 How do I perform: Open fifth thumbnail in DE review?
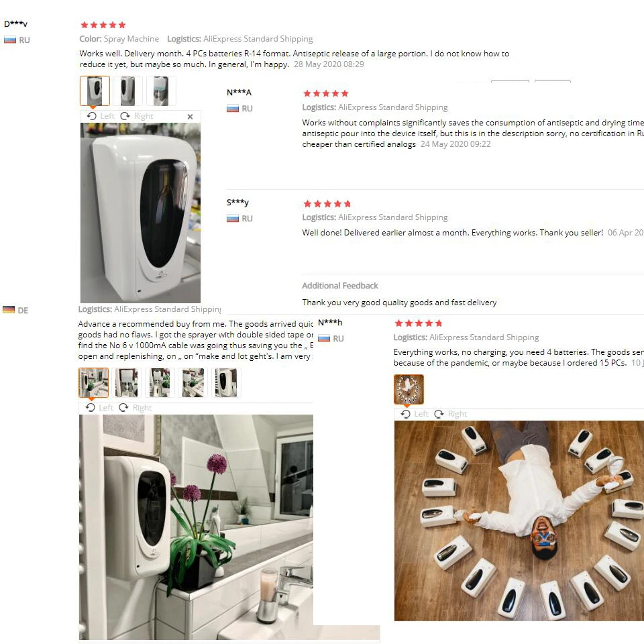[226, 382]
